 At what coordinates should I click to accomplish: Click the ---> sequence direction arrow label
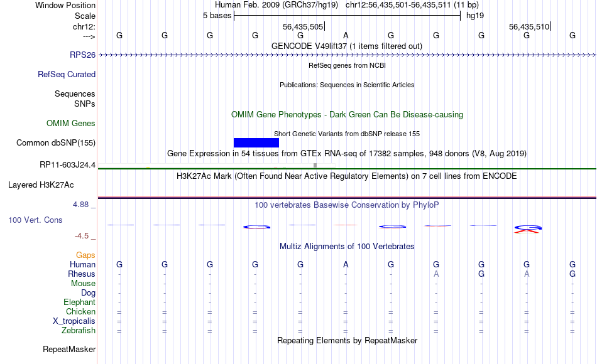[x=89, y=36]
